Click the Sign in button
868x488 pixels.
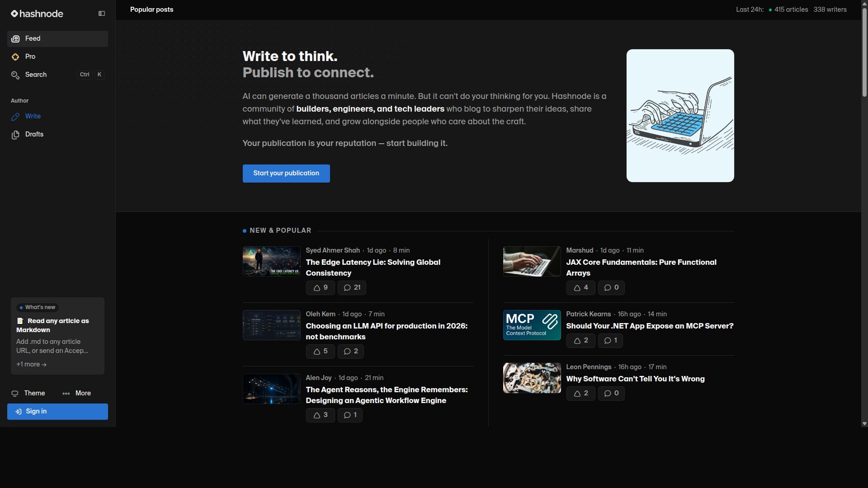[x=57, y=412]
